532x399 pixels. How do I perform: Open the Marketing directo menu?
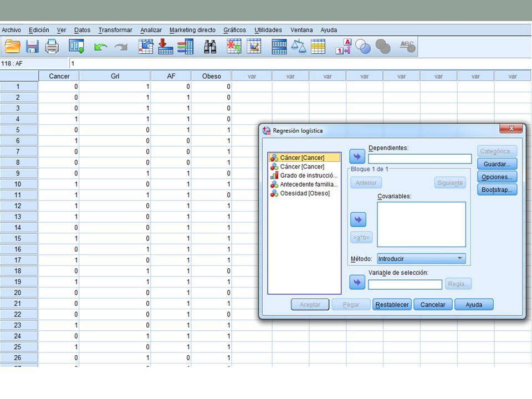point(192,30)
